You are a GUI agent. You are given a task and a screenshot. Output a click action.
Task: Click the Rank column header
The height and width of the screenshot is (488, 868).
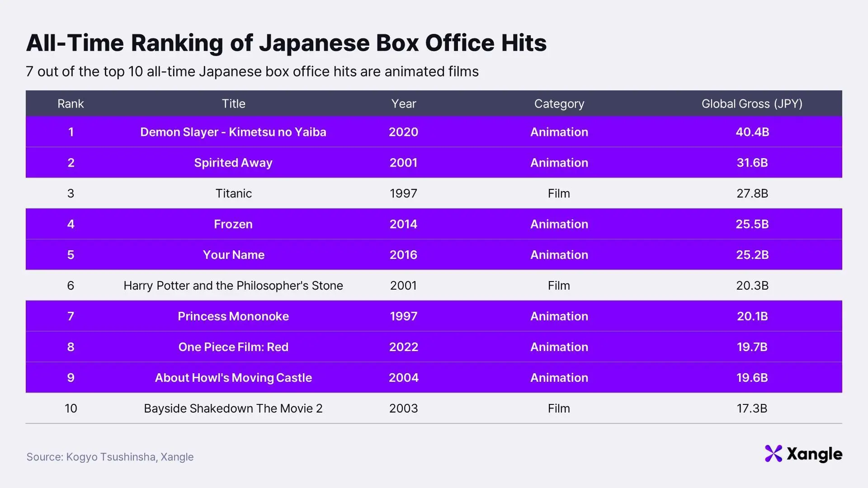coord(71,104)
